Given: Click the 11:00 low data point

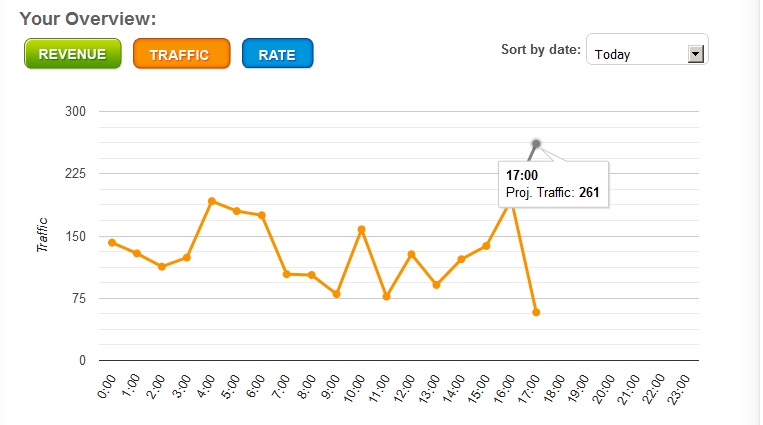Looking at the screenshot, I should coord(386,296).
